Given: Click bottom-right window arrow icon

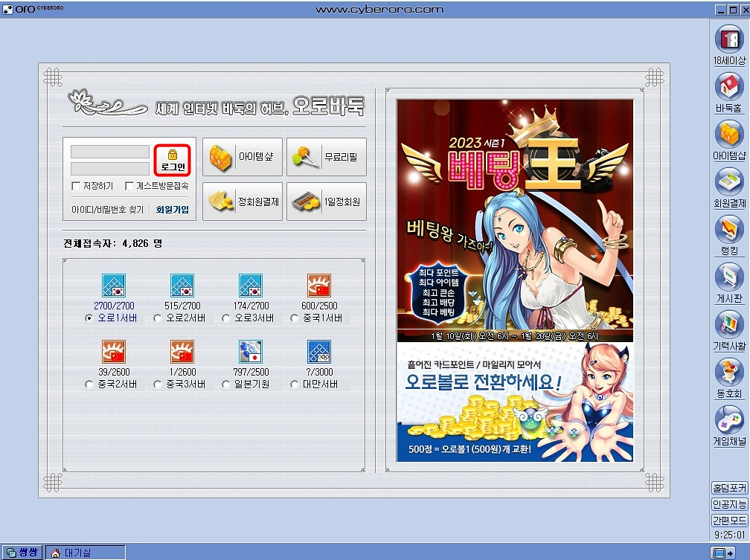Looking at the screenshot, I should (x=723, y=553).
